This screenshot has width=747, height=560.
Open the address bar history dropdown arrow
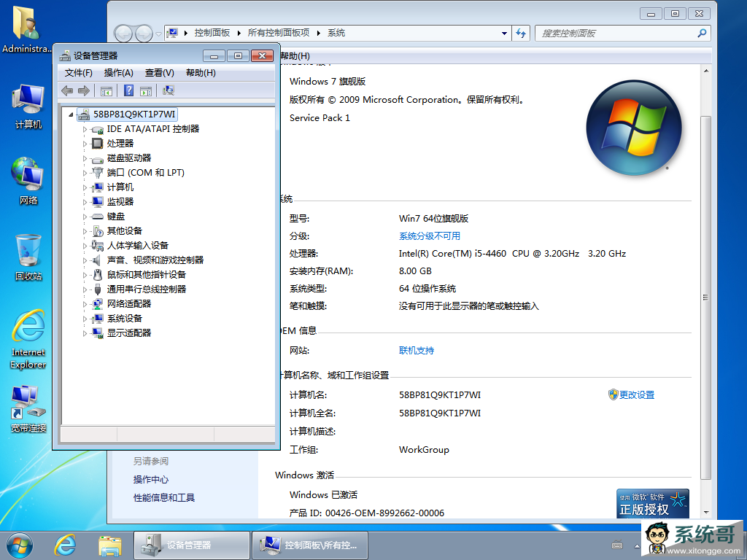pos(504,34)
